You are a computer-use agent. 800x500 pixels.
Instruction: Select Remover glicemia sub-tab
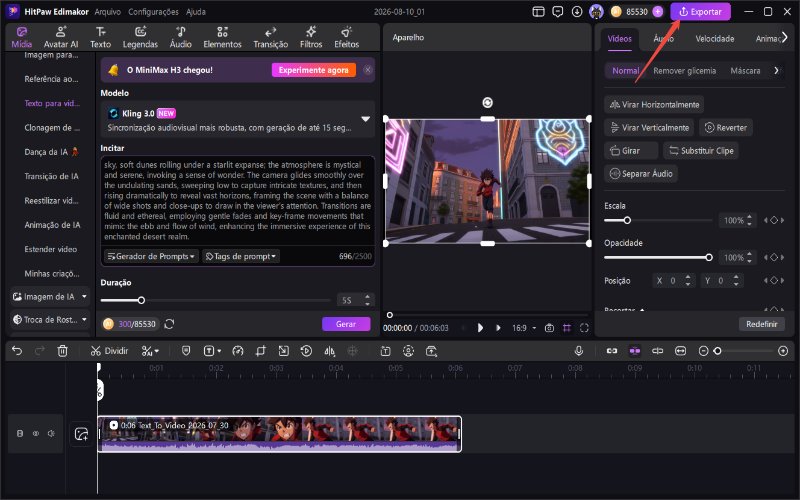(684, 71)
